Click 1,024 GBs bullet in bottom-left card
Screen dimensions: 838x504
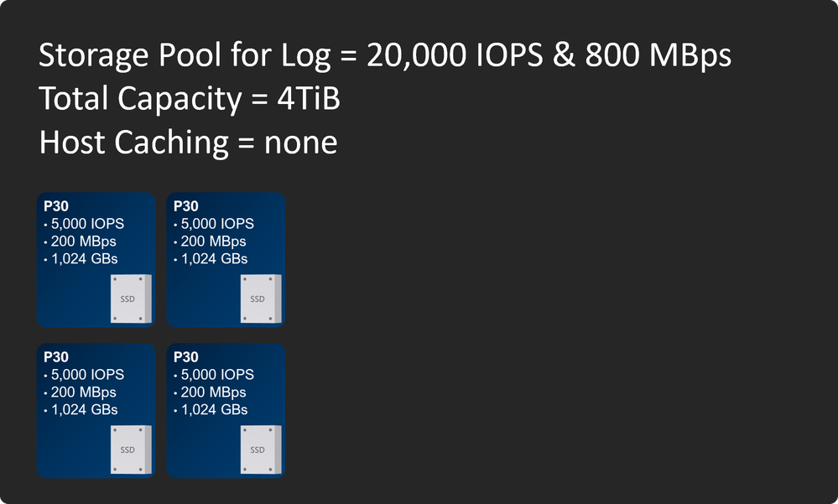click(x=83, y=410)
